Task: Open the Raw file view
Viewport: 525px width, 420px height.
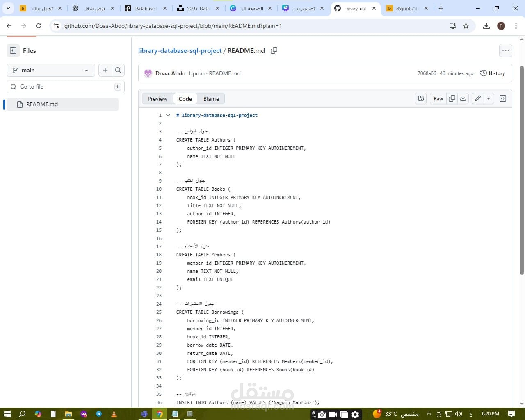Action: point(438,98)
